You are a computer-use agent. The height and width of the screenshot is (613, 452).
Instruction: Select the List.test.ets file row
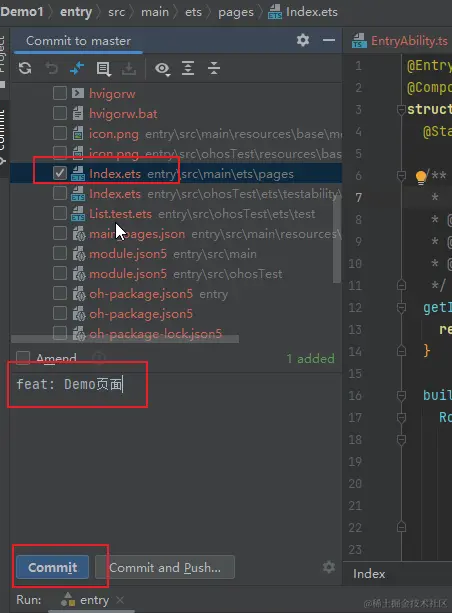[x=176, y=213]
